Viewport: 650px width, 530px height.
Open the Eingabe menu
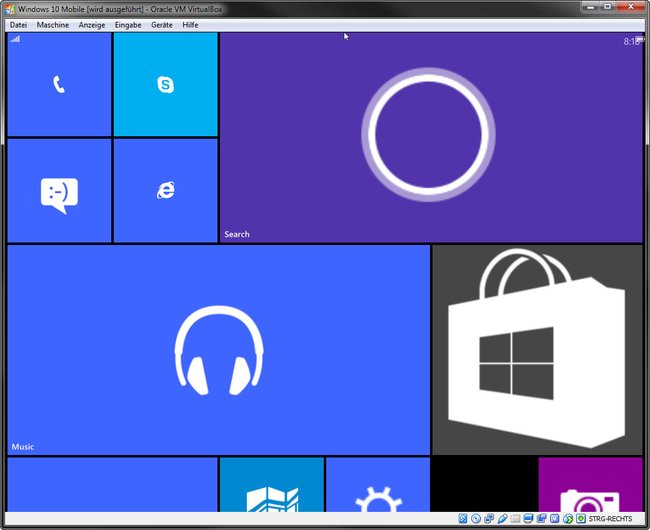[x=128, y=25]
